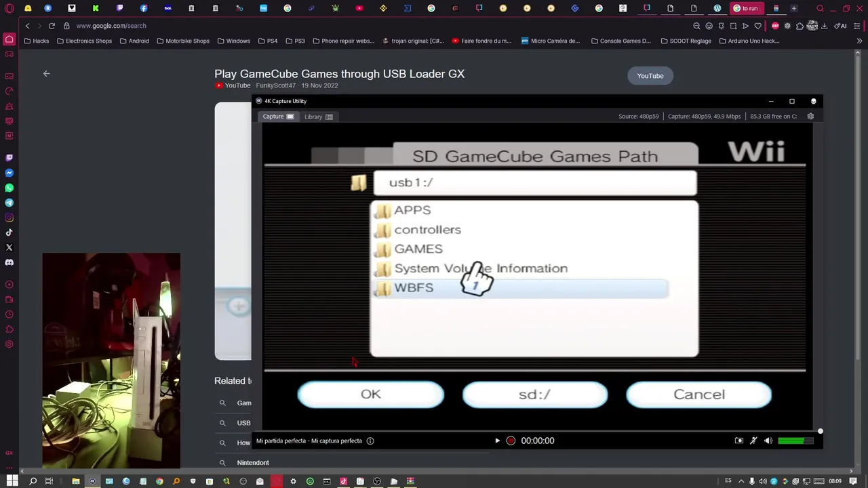The width and height of the screenshot is (868, 488).
Task: Open the 'to run' browser tab
Action: click(x=745, y=8)
